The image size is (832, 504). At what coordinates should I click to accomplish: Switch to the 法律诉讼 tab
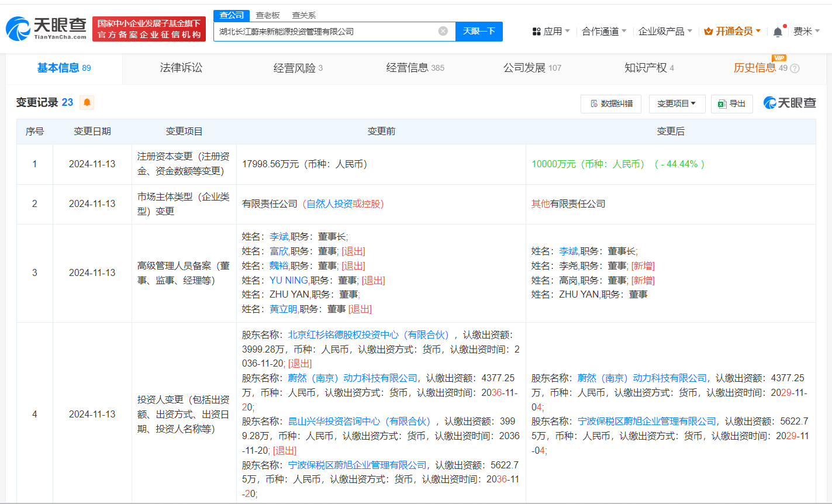pyautogui.click(x=181, y=68)
